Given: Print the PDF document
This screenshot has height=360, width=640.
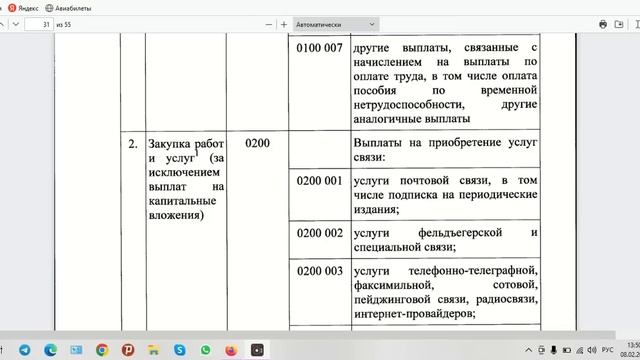Looking at the screenshot, I should coord(603,24).
